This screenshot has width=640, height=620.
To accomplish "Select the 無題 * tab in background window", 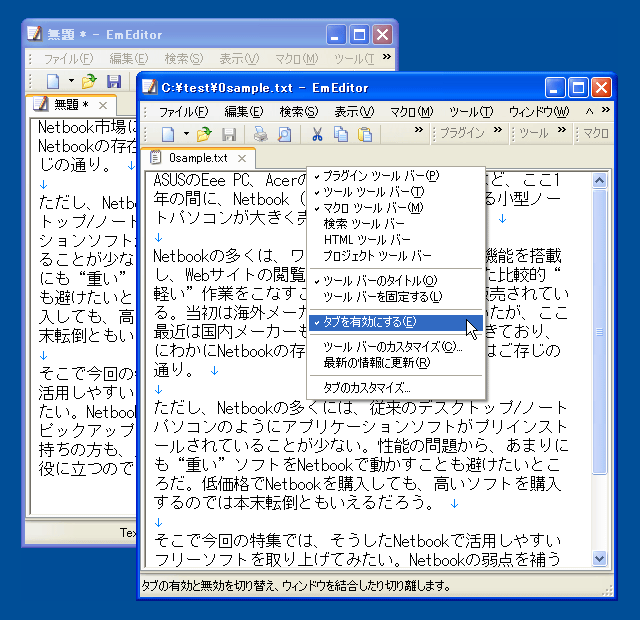I will pyautogui.click(x=71, y=105).
